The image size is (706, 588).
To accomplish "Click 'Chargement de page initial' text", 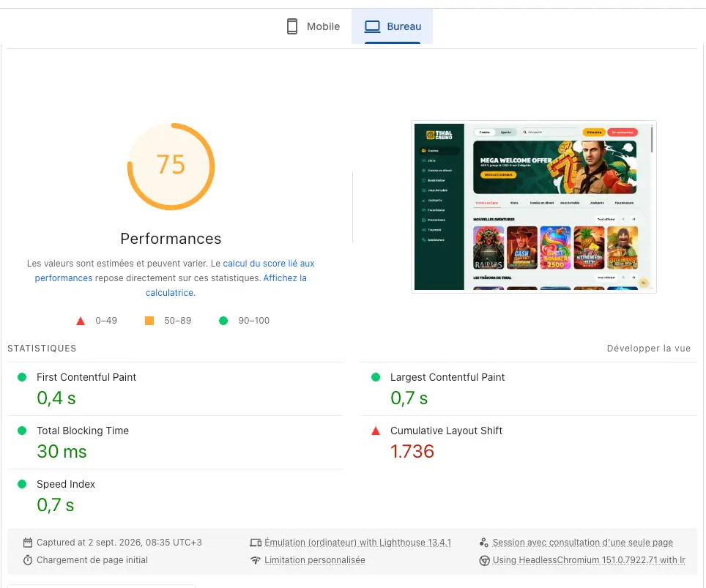I will (92, 560).
